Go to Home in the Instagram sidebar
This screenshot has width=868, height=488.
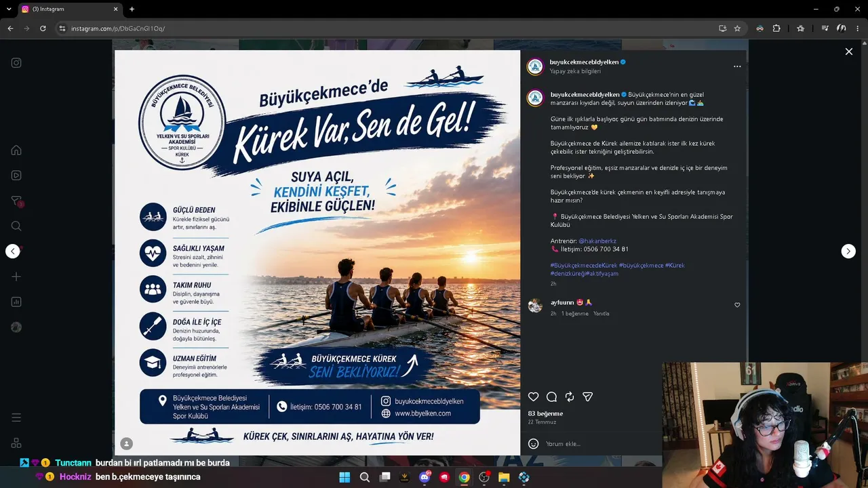click(x=16, y=150)
